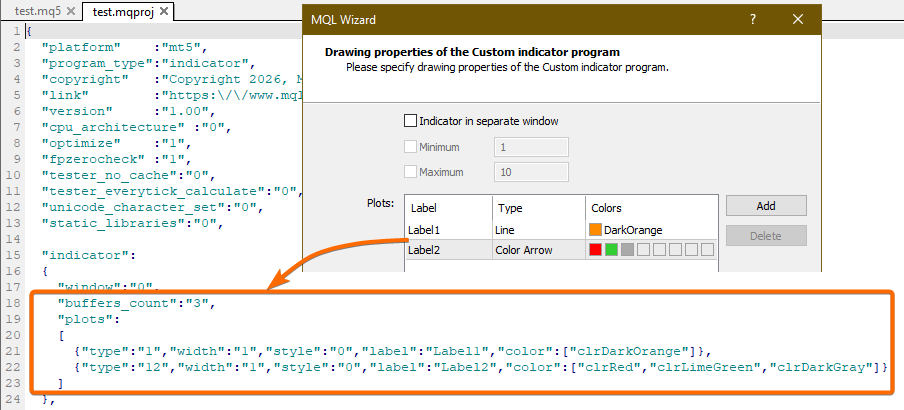Pick the green color swatch of Label2

pyautogui.click(x=611, y=250)
